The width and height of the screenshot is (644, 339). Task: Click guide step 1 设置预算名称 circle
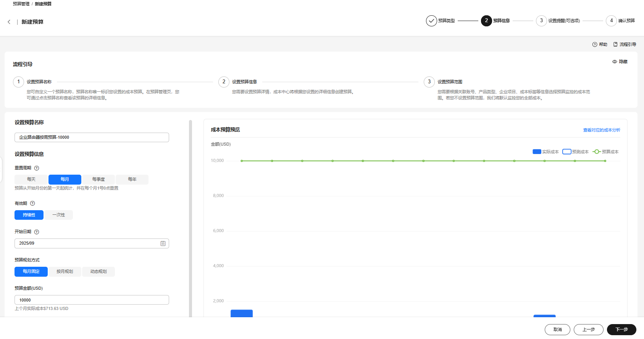tap(18, 82)
